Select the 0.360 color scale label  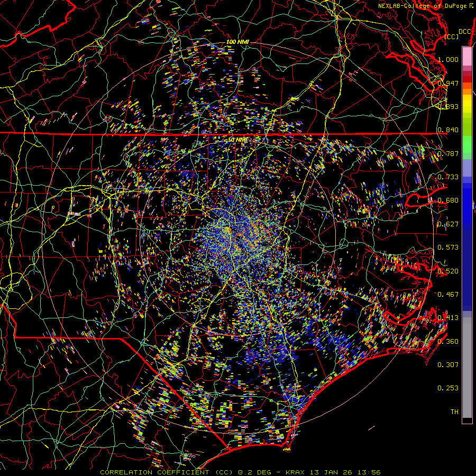click(x=448, y=341)
